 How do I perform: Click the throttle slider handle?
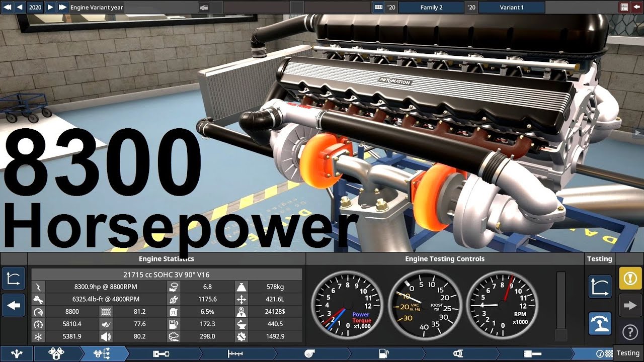click(560, 335)
